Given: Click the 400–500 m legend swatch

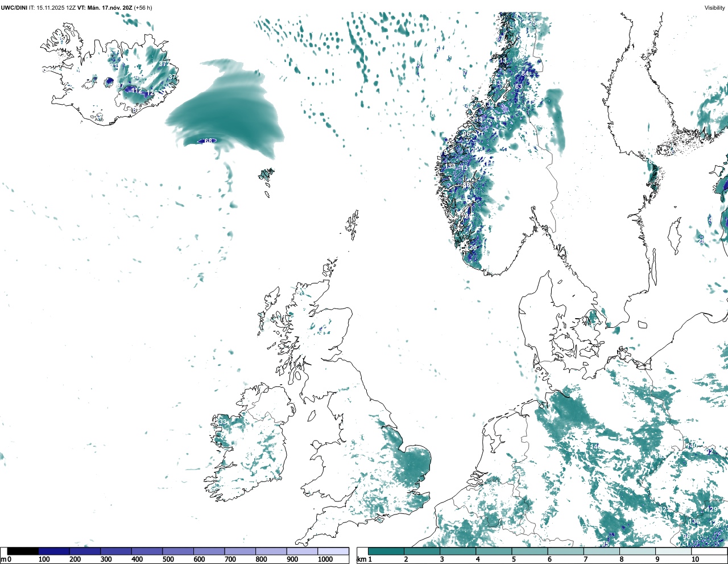Looking at the screenshot, I should [147, 551].
